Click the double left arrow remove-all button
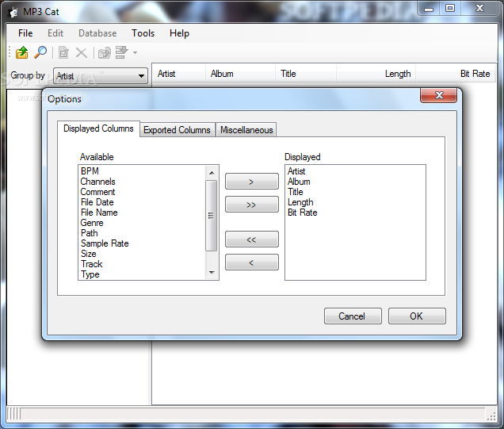 tap(252, 239)
